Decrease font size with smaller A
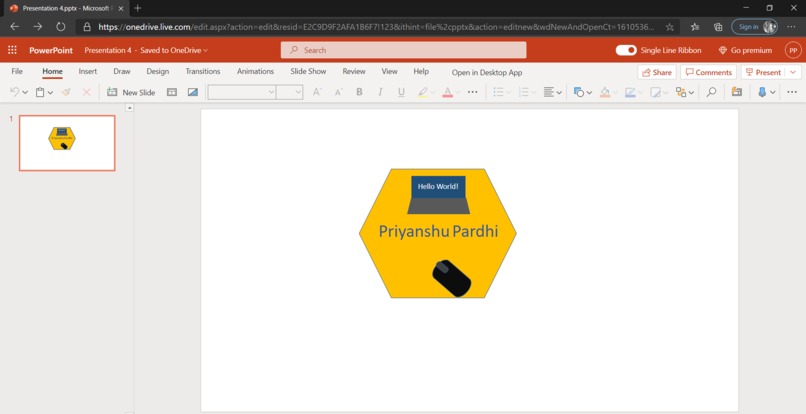This screenshot has height=414, width=806. coord(338,92)
